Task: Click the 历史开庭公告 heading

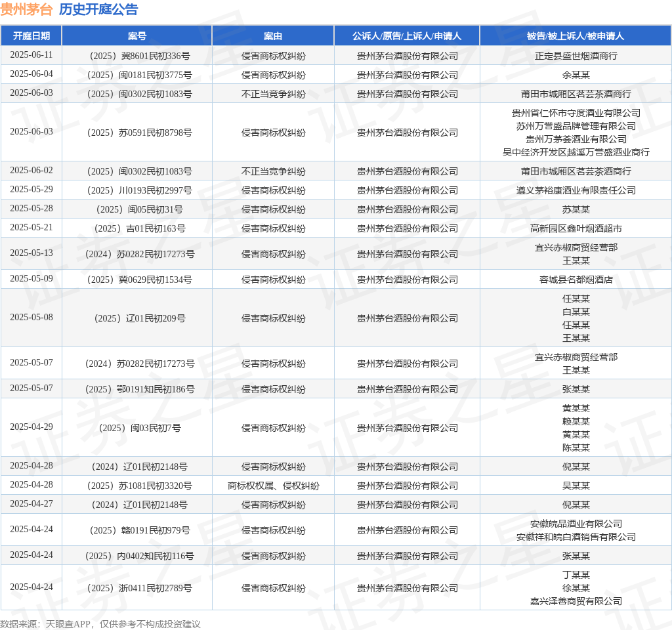Action: (x=98, y=9)
